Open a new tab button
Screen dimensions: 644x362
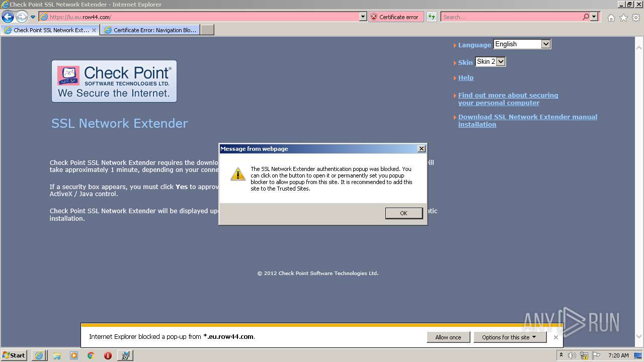click(207, 30)
